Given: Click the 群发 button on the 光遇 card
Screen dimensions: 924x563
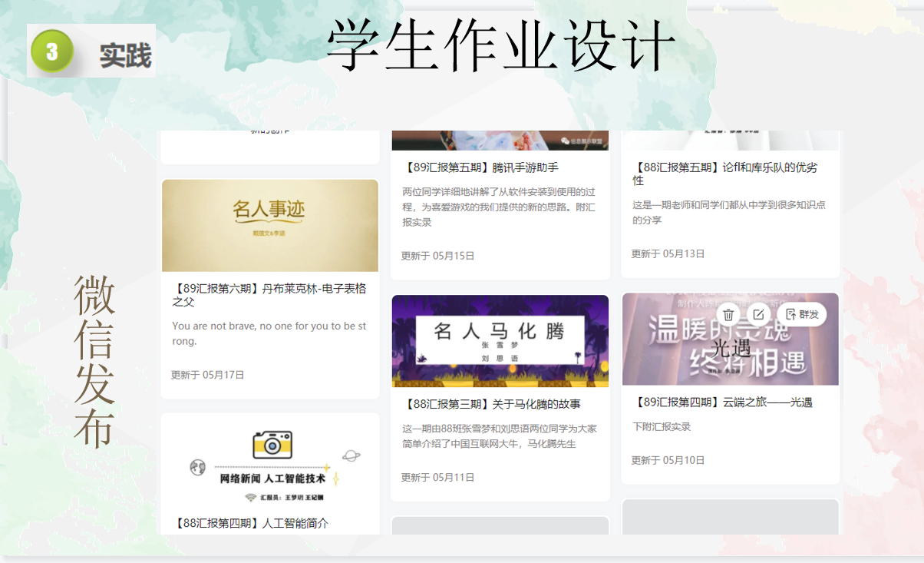Looking at the screenshot, I should click(802, 314).
